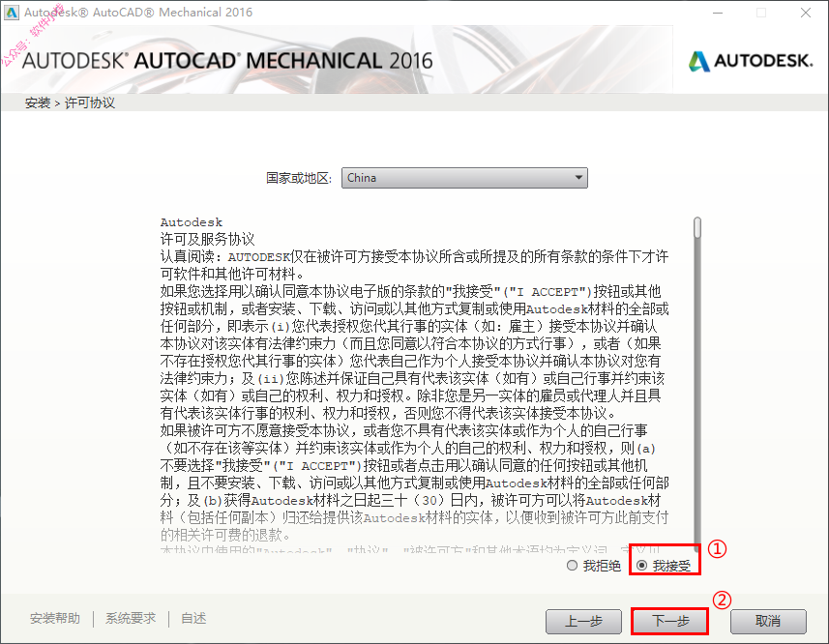The width and height of the screenshot is (829, 644).
Task: Click the AutoCAD app icon in title bar
Action: click(11, 13)
